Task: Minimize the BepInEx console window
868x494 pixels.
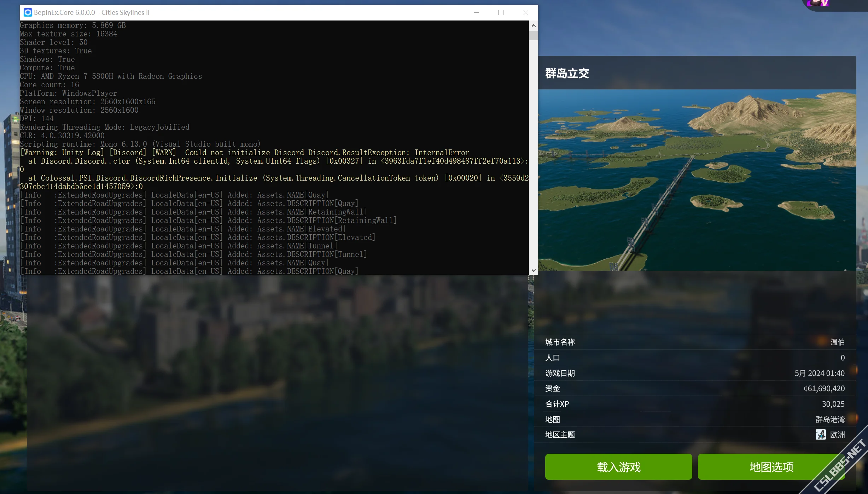Action: click(x=476, y=12)
